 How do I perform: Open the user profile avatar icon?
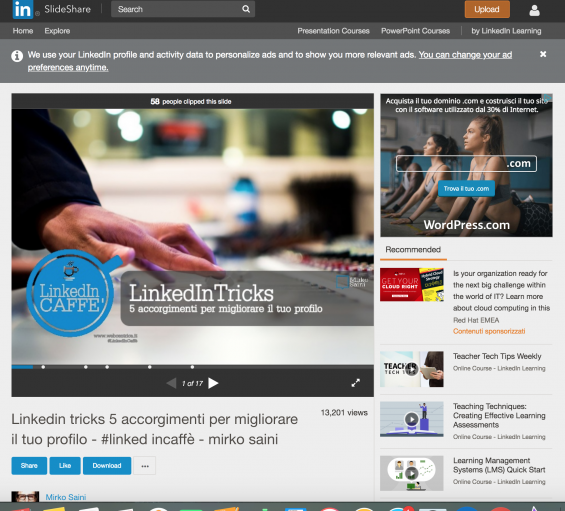pyautogui.click(x=534, y=10)
